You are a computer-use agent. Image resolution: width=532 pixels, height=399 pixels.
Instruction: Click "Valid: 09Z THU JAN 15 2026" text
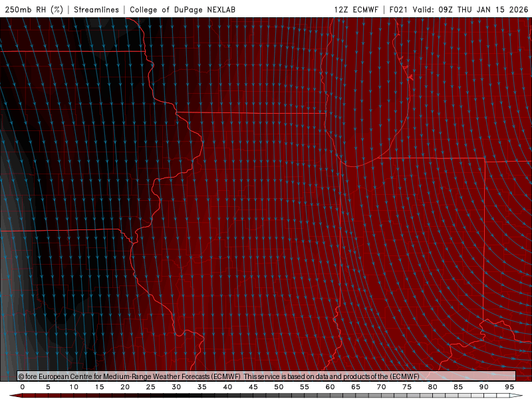(470, 9)
